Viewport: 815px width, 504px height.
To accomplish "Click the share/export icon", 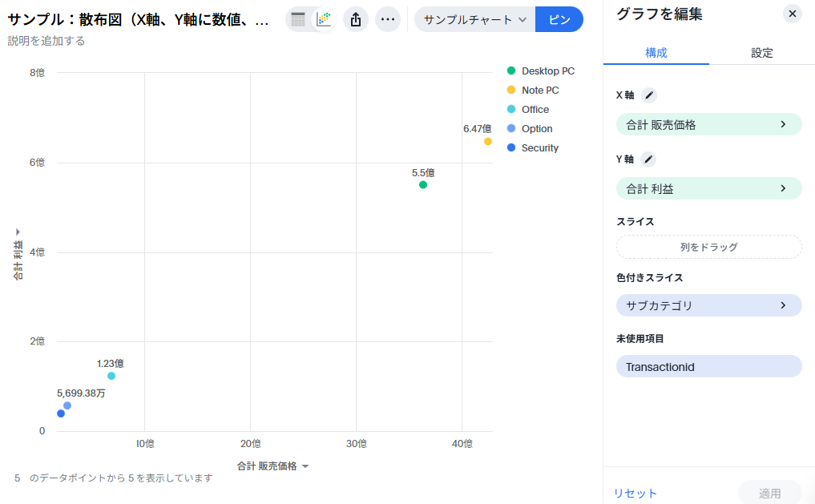I will 356,19.
